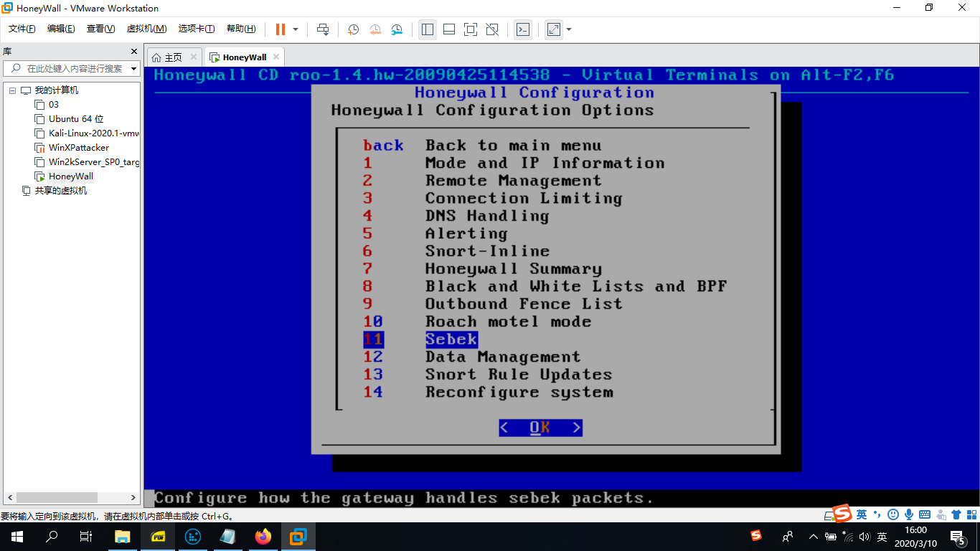This screenshot has height=551, width=980.
Task: Select the Kali-Linux-2020.1 virtual machine
Action: 94,133
